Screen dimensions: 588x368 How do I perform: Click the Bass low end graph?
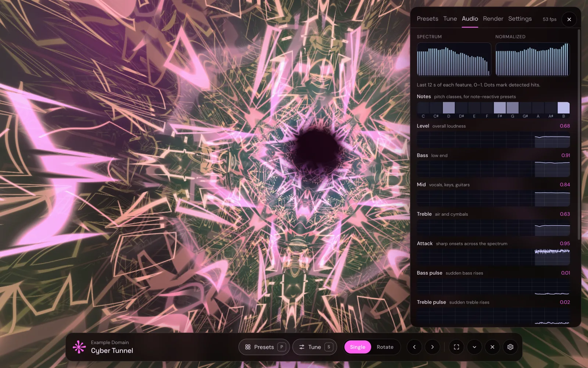click(x=493, y=169)
